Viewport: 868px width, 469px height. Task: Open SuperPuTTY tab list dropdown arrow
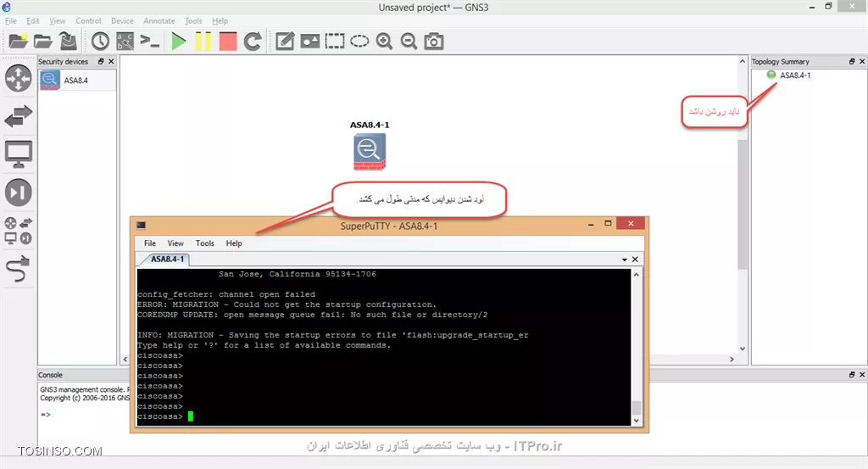pos(625,260)
